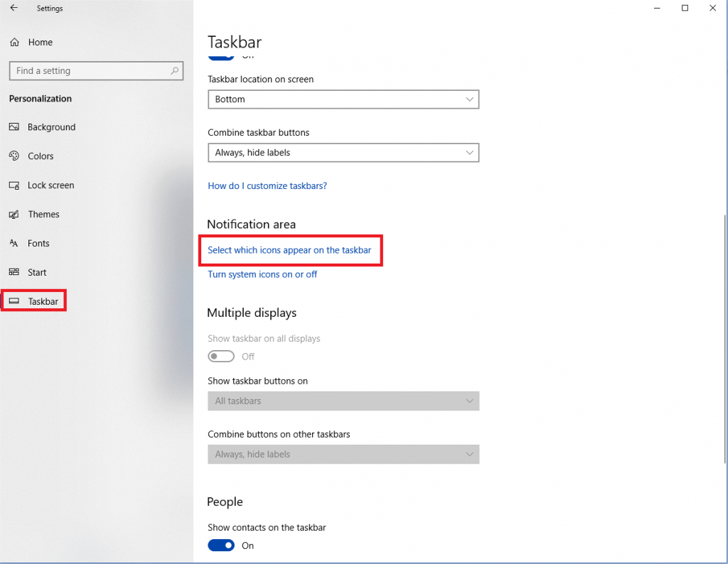The image size is (728, 564).
Task: Turn off Show contacts on the taskbar
Action: [x=221, y=546]
